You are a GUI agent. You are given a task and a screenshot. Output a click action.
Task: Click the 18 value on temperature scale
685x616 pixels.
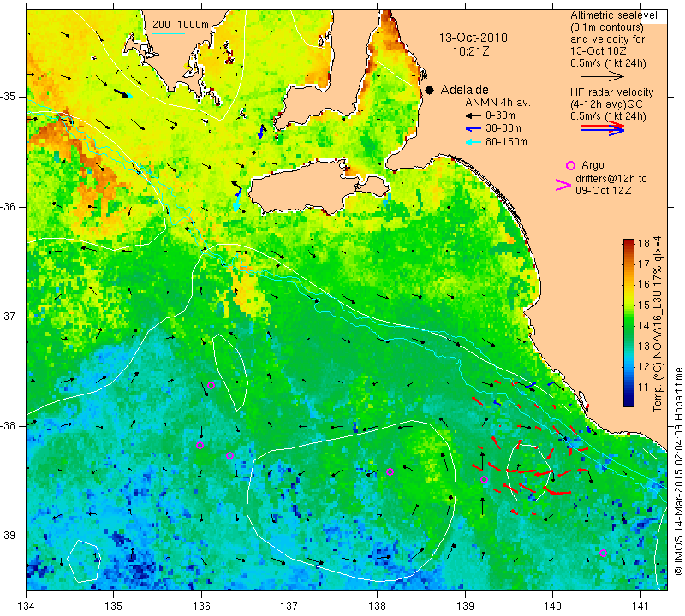(644, 244)
